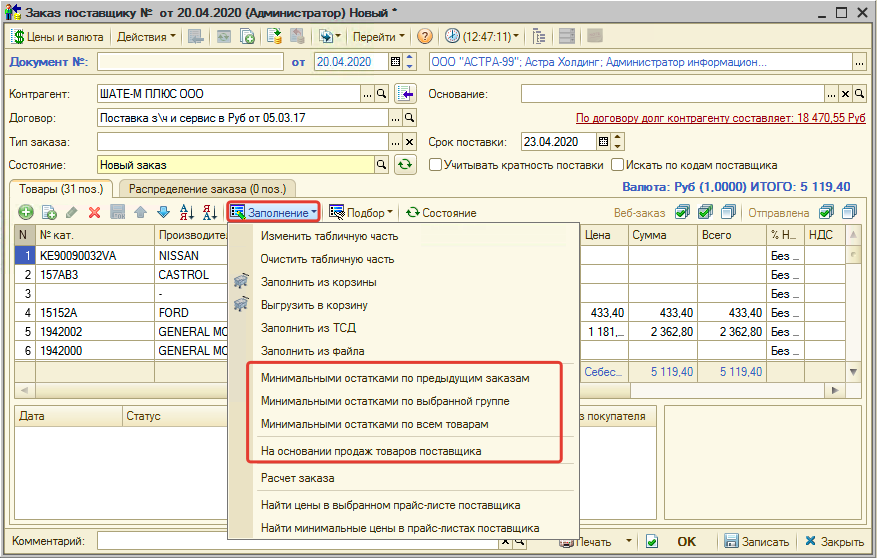Screen dimensions: 877x558
Task: Expand the Перейти dropdown menu
Action: [379, 37]
